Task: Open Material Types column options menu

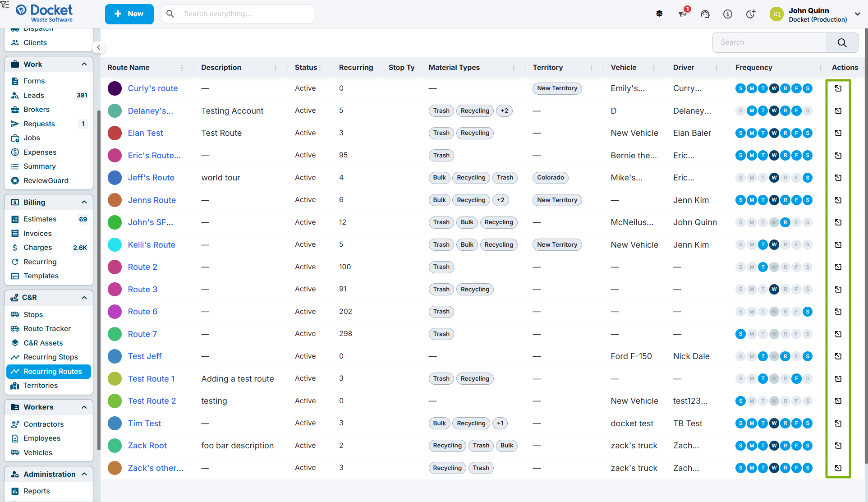Action: click(x=514, y=68)
